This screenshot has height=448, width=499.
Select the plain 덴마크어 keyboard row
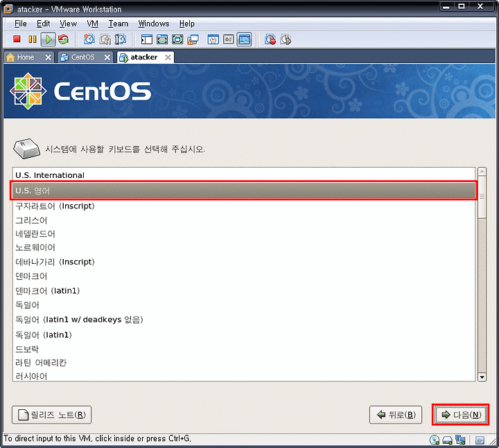(244, 276)
